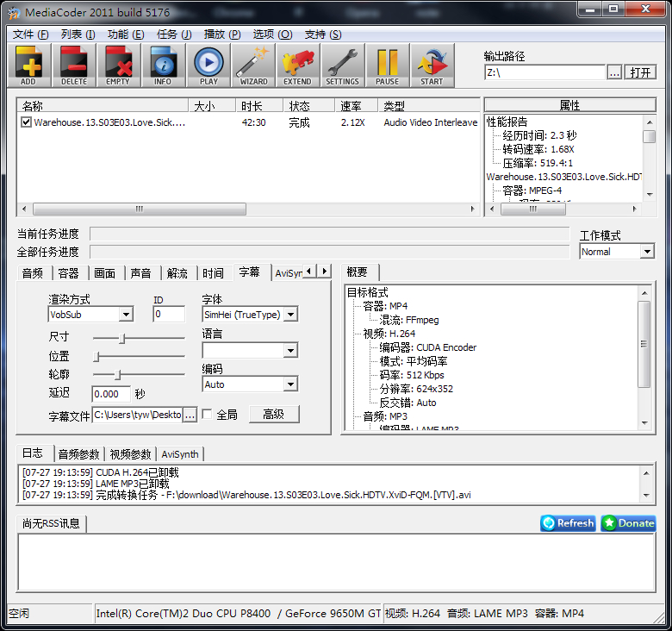Open the 功能 (E) menu
Image resolution: width=672 pixels, height=631 pixels.
tap(126, 34)
